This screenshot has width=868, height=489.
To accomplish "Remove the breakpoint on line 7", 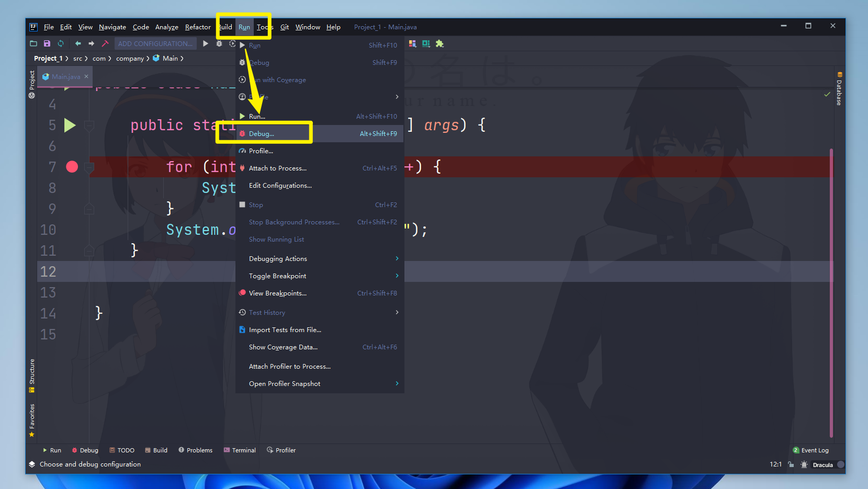I will 72,167.
